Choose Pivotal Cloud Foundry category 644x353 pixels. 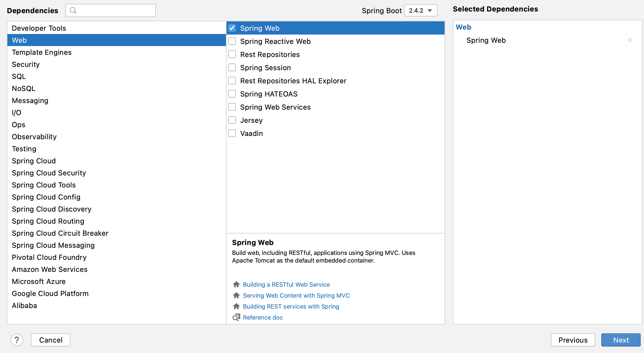117,257
